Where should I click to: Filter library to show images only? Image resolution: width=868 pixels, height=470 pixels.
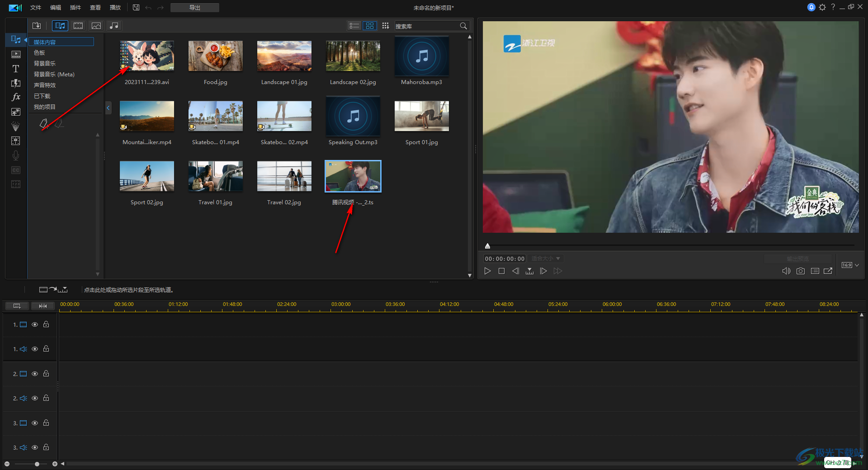pyautogui.click(x=96, y=26)
